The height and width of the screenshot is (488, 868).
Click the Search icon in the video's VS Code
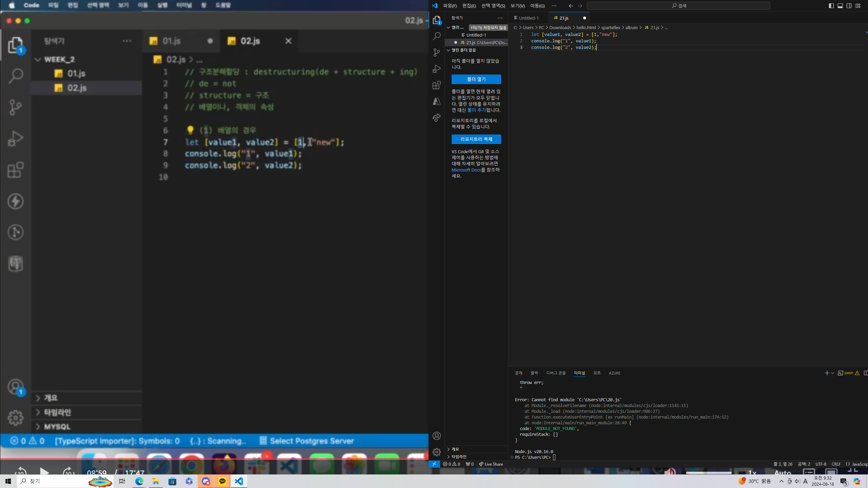click(x=16, y=76)
